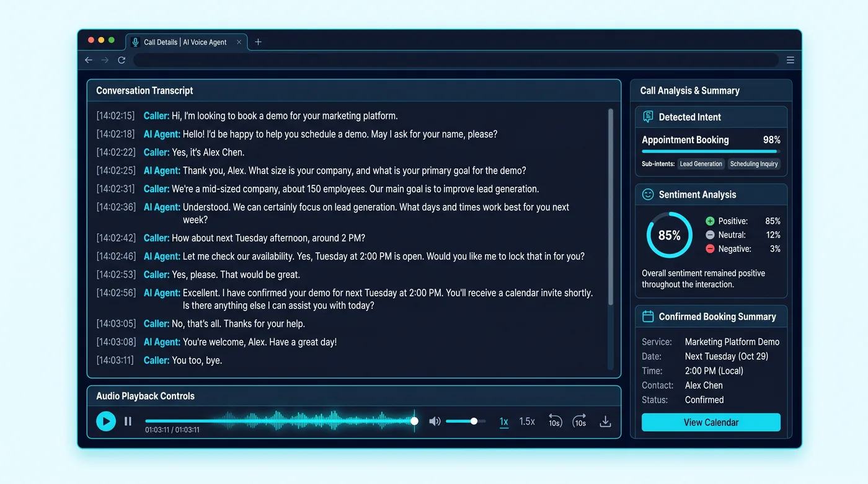This screenshot has width=868, height=484.
Task: Click the 01:03:11 / 01:03:11 time readout
Action: [172, 429]
